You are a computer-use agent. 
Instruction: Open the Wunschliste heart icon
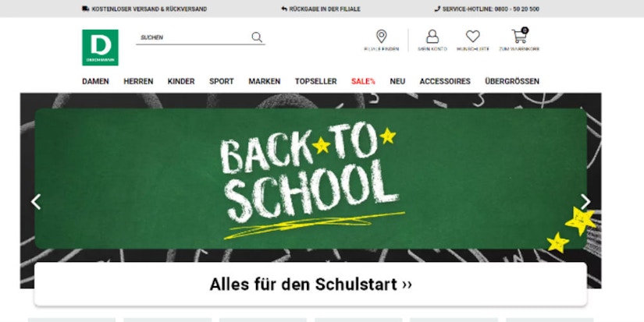(473, 36)
